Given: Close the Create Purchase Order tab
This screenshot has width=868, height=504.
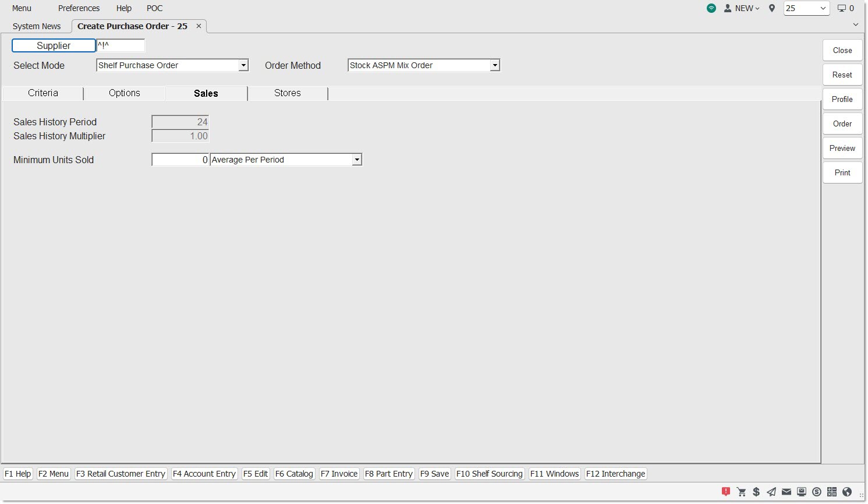Looking at the screenshot, I should coord(199,26).
